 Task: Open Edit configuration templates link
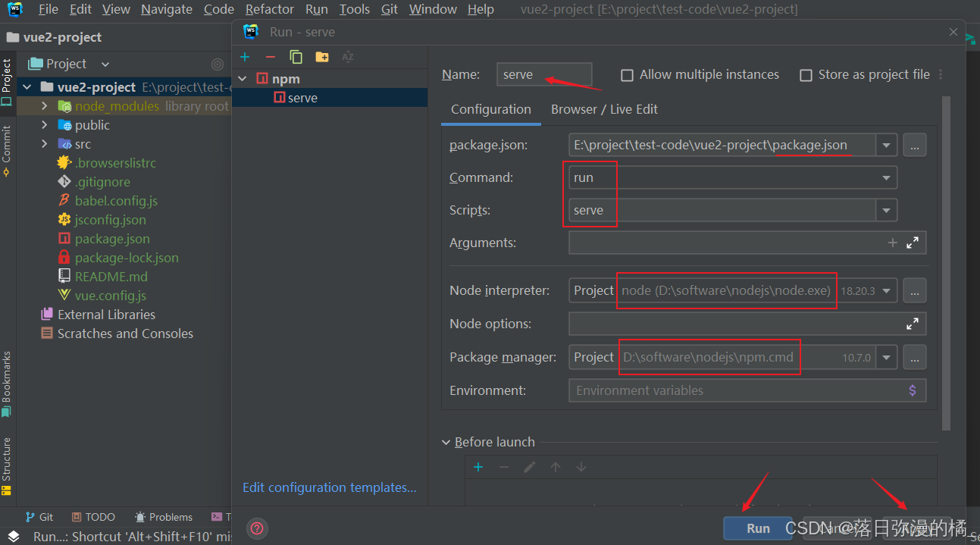[x=330, y=487]
